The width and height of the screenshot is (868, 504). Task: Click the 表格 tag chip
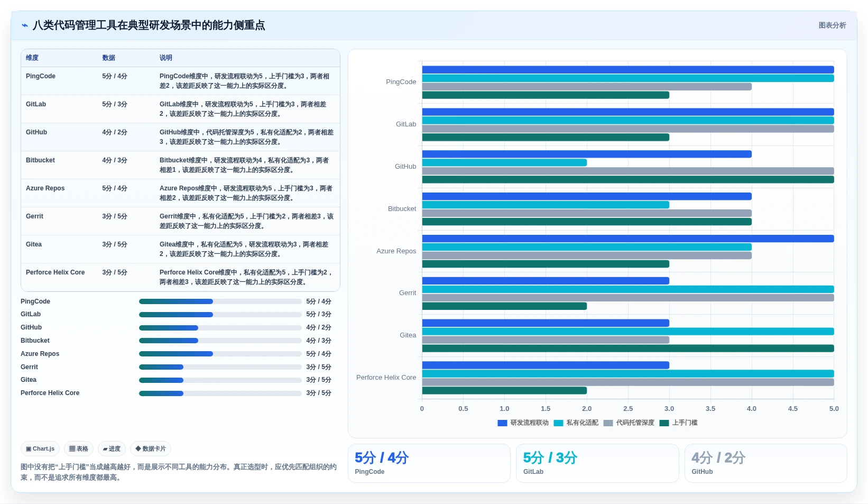[x=79, y=449]
